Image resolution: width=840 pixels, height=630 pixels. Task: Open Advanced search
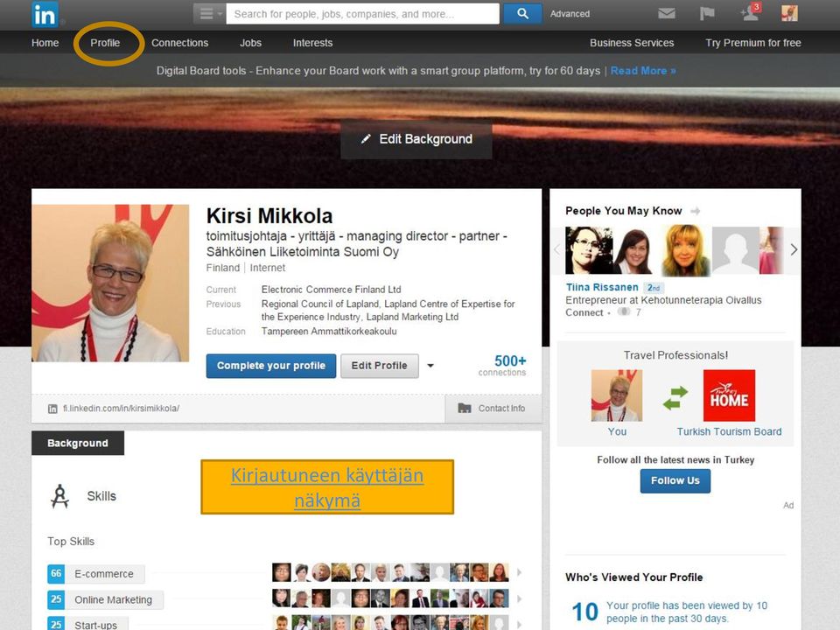point(570,14)
